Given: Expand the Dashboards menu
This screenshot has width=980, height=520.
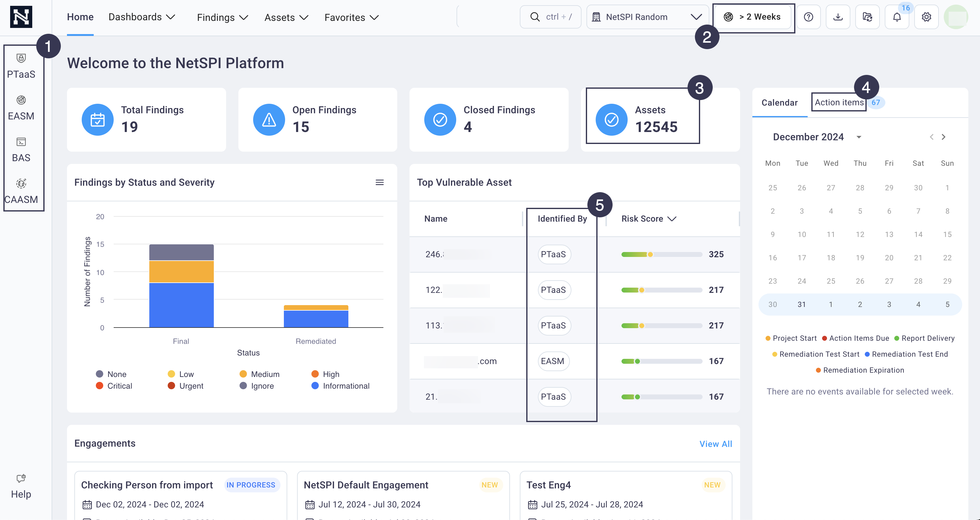Looking at the screenshot, I should pyautogui.click(x=142, y=17).
